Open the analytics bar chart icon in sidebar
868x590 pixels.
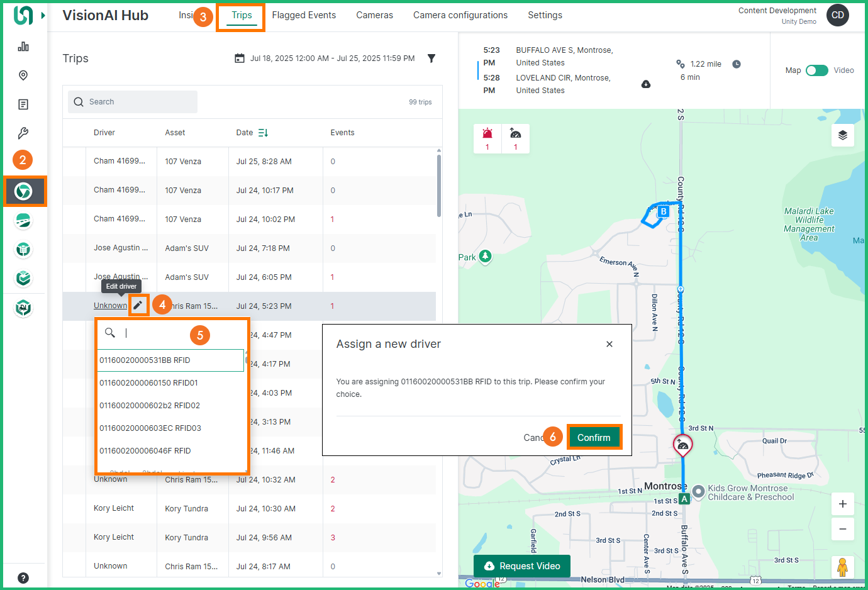coord(23,46)
